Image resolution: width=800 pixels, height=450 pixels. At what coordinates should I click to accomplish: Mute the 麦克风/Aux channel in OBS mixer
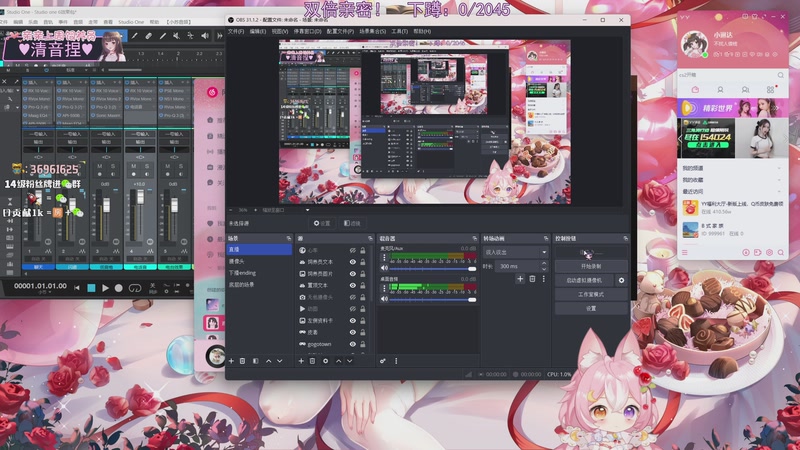pos(385,268)
